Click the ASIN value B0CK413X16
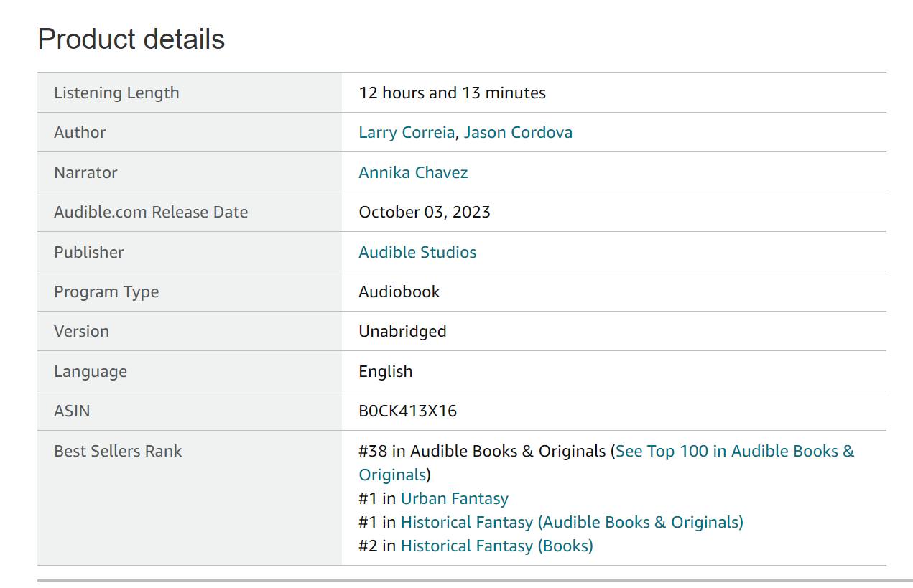This screenshot has width=913, height=588. click(407, 411)
